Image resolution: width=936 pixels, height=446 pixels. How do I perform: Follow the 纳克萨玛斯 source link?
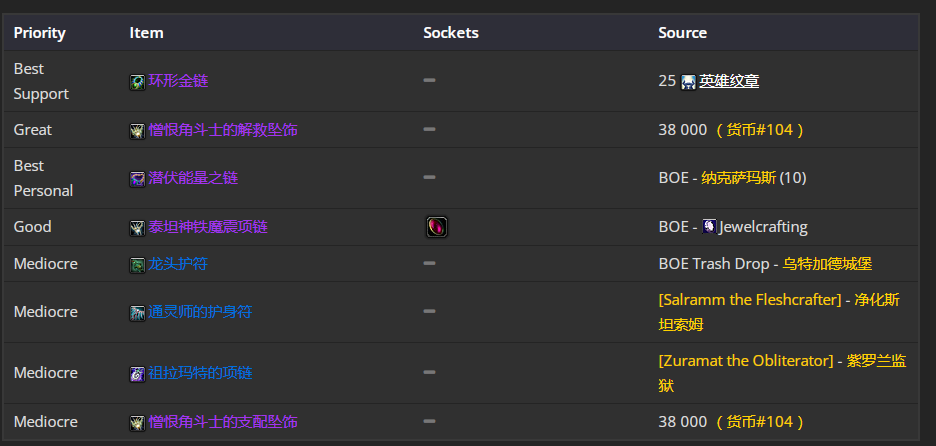point(738,178)
